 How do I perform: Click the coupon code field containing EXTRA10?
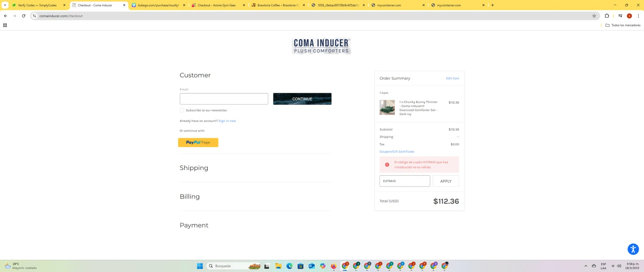[404, 181]
